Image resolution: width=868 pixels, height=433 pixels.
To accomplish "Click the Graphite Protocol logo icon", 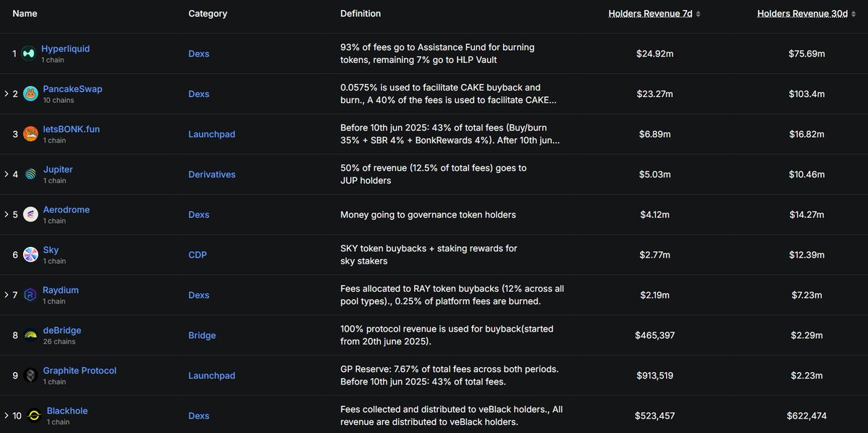I will click(30, 375).
